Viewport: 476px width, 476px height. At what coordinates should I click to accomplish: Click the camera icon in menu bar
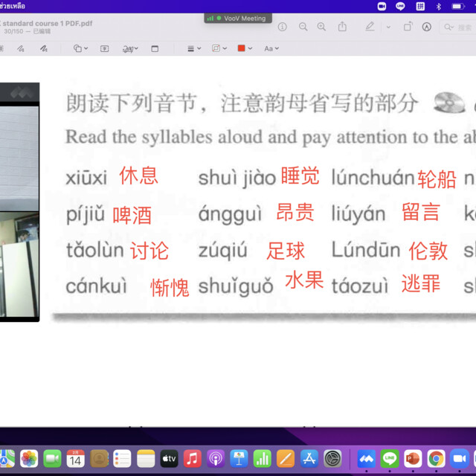382,6
